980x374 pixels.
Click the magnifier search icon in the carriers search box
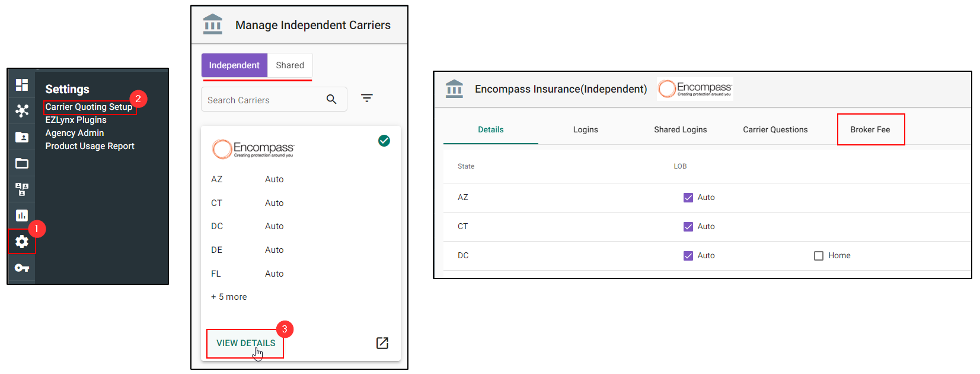coord(331,99)
